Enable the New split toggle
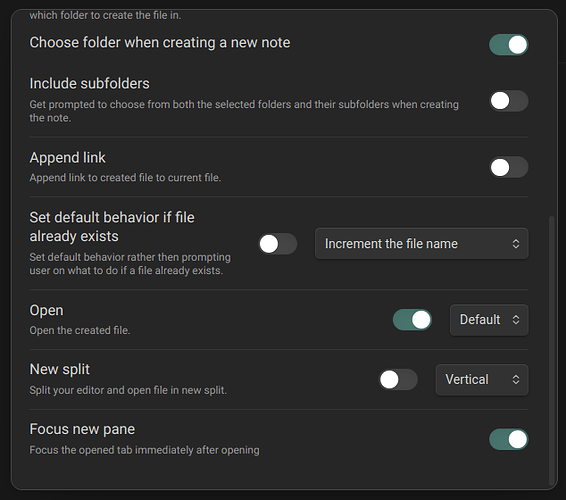566x500 pixels. 398,379
